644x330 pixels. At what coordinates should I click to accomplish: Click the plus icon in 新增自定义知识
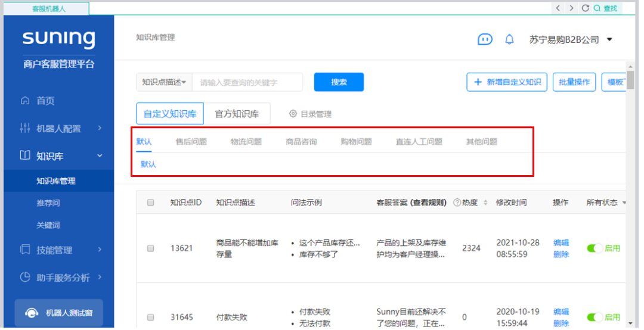click(x=478, y=82)
